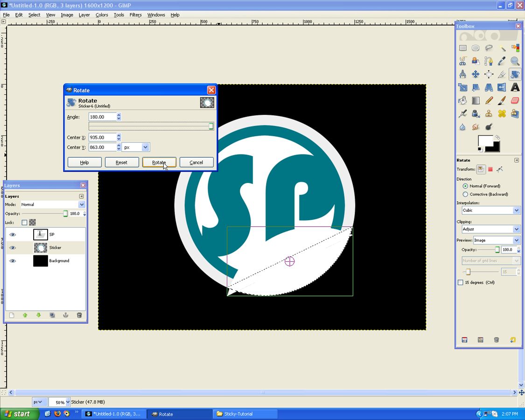The height and width of the screenshot is (420, 525).
Task: Select the Foreground Select tool
Action: pyautogui.click(x=476, y=61)
